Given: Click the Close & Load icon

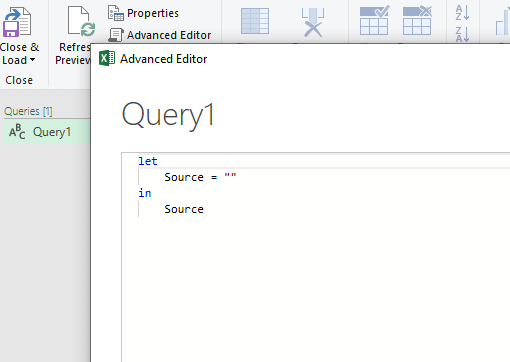Looking at the screenshot, I should (17, 22).
